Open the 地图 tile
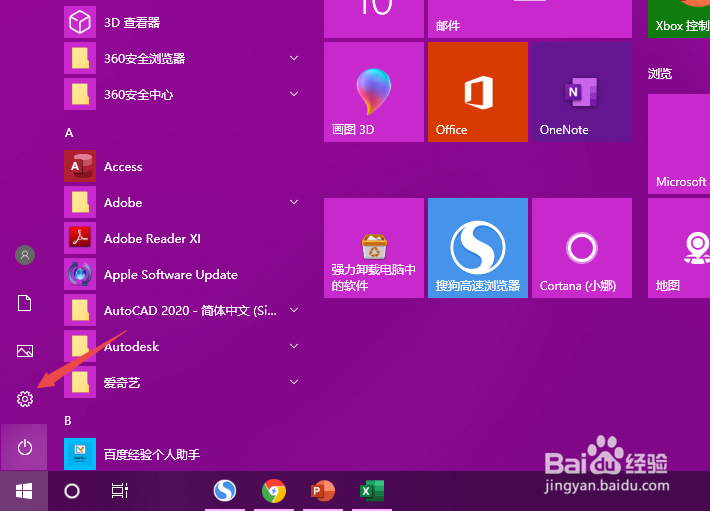The width and height of the screenshot is (710, 511). tap(679, 248)
